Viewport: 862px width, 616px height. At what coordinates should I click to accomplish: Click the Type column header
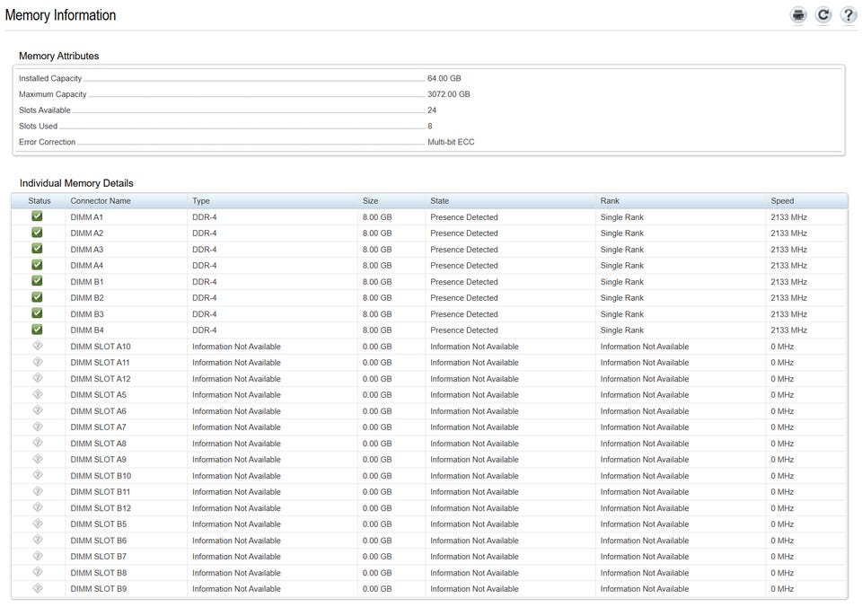point(201,201)
